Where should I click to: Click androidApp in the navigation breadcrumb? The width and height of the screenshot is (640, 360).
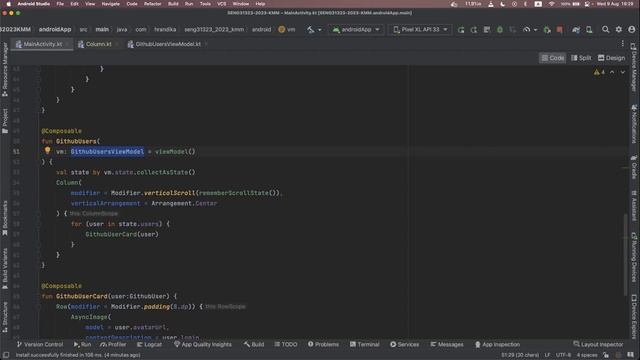point(55,29)
